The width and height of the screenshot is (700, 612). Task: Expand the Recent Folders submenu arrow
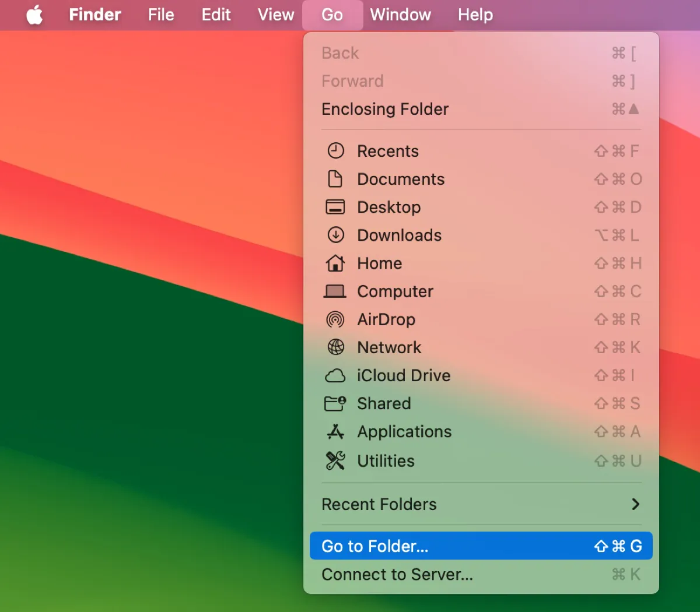coord(636,504)
